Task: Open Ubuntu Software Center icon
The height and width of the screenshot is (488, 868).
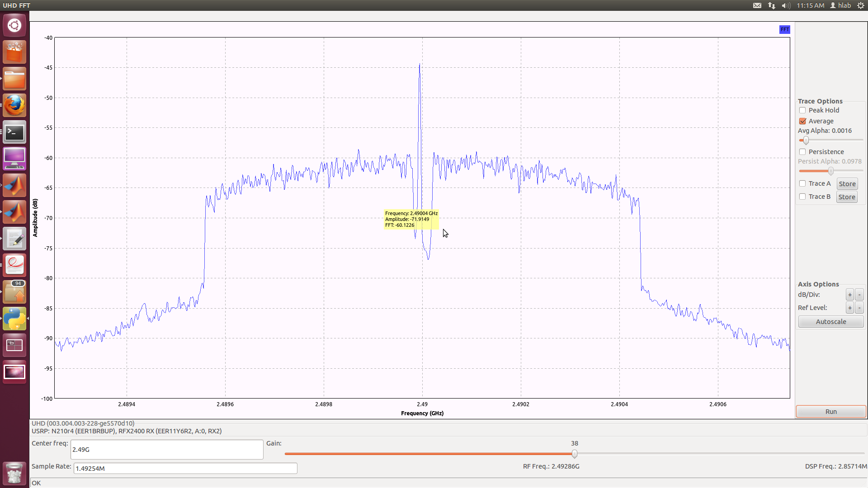Action: tap(14, 52)
